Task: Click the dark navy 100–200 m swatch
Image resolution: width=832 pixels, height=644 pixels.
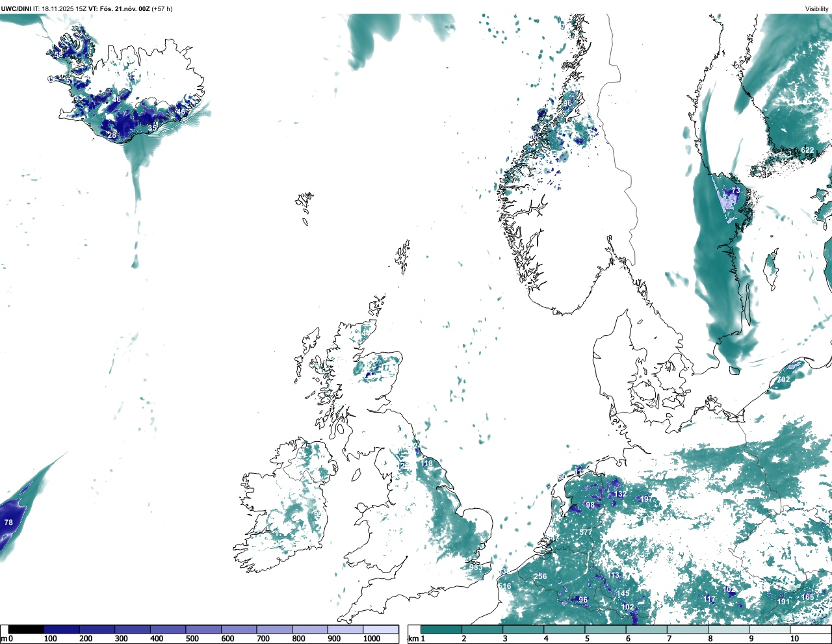Action: (x=62, y=629)
